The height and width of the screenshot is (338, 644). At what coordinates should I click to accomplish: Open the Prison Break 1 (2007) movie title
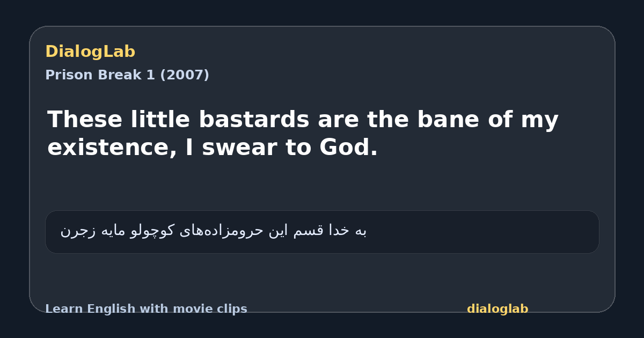click(x=127, y=75)
